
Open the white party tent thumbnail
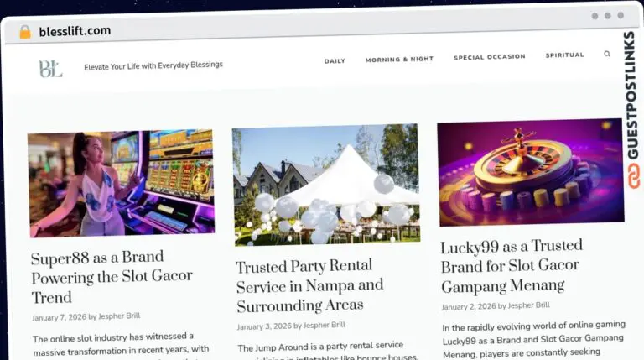(326, 185)
